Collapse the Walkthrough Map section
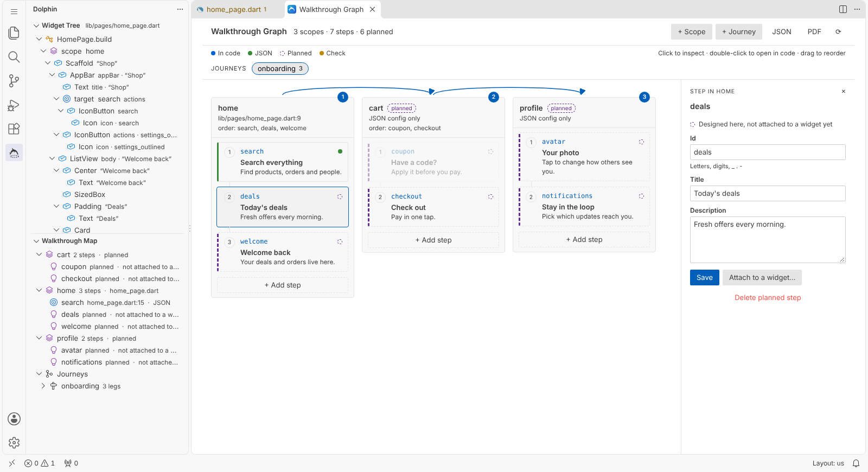The image size is (868, 472). click(x=36, y=241)
